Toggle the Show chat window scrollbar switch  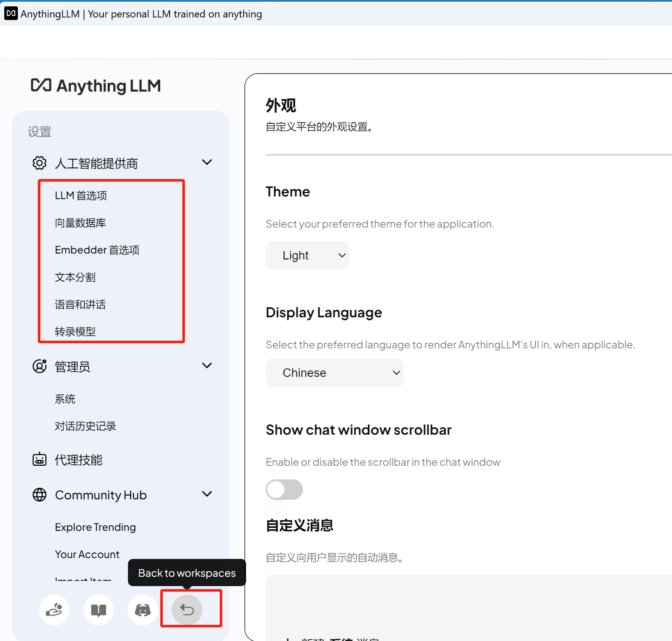coord(284,490)
